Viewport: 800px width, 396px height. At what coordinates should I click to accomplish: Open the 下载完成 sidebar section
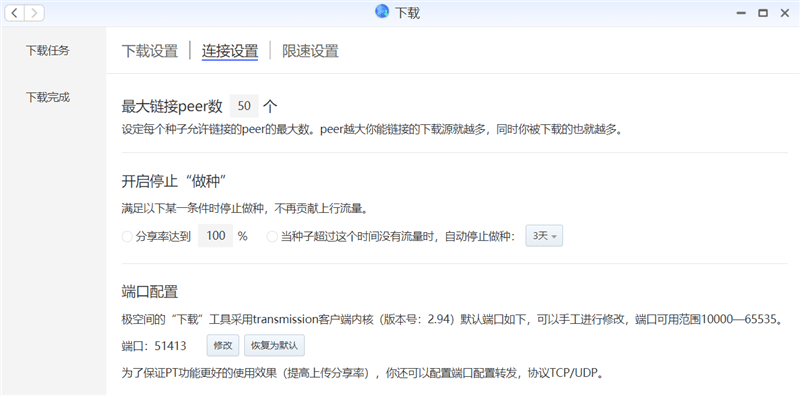48,97
